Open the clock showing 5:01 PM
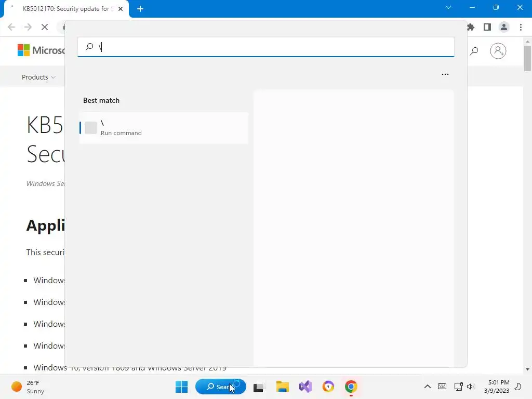 (x=497, y=387)
